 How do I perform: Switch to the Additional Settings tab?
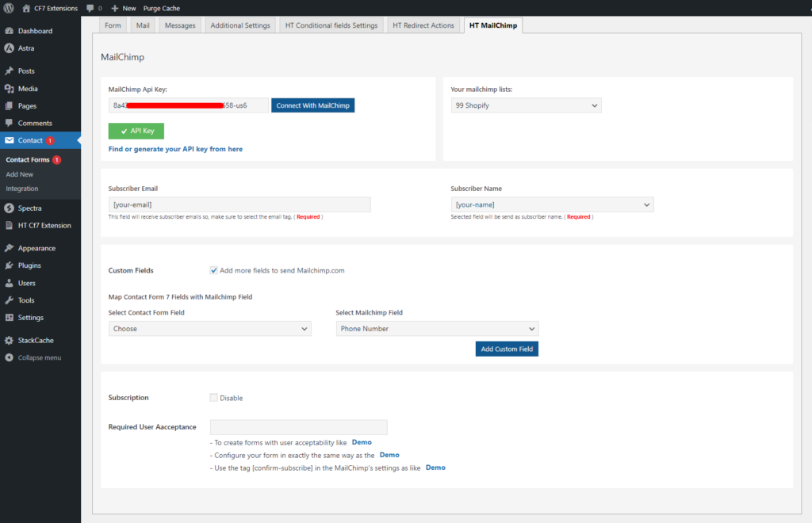(x=240, y=25)
